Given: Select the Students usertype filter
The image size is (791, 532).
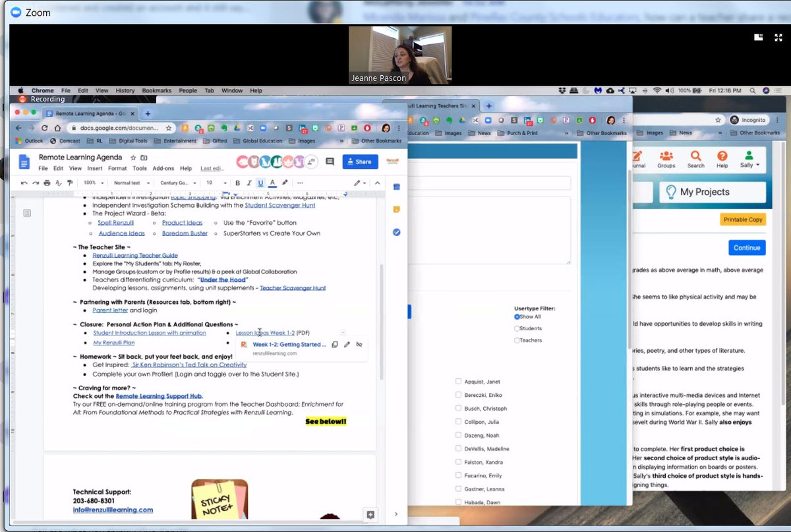Looking at the screenshot, I should [517, 328].
